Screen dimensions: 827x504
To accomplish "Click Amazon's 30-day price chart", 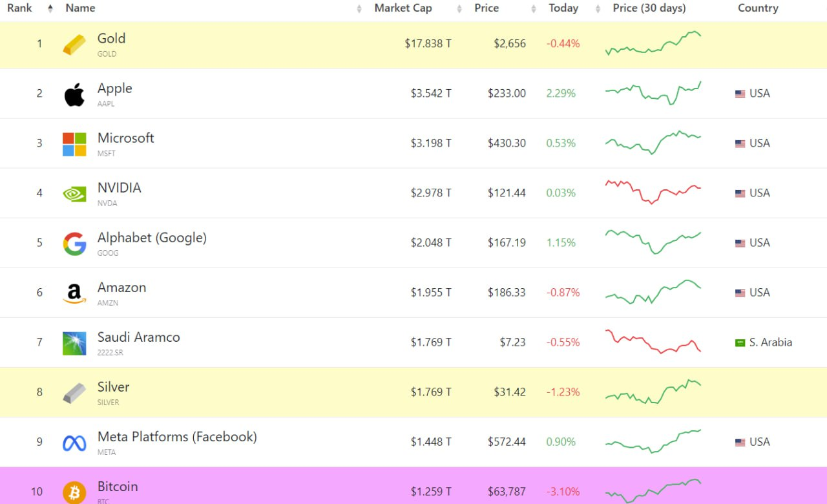I will pyautogui.click(x=653, y=291).
